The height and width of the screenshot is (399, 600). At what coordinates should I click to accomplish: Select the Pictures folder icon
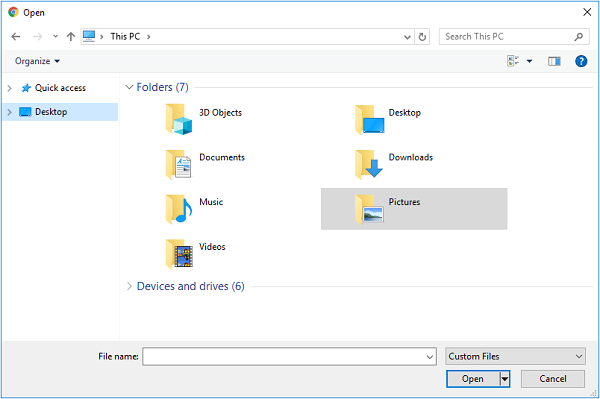369,209
